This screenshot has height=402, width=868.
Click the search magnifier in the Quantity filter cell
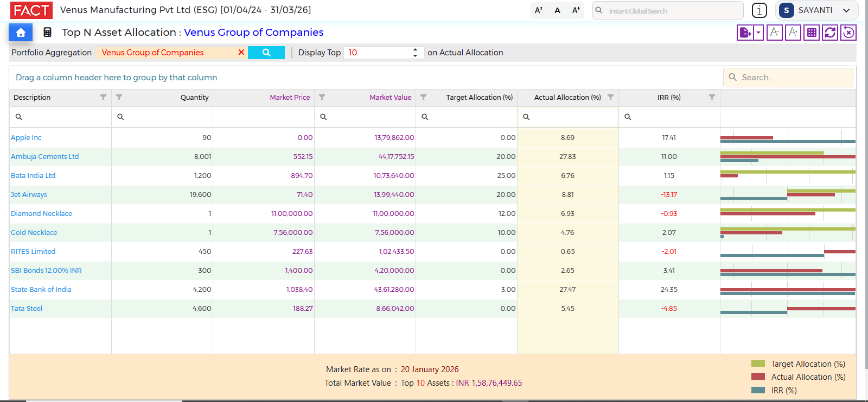click(x=120, y=117)
